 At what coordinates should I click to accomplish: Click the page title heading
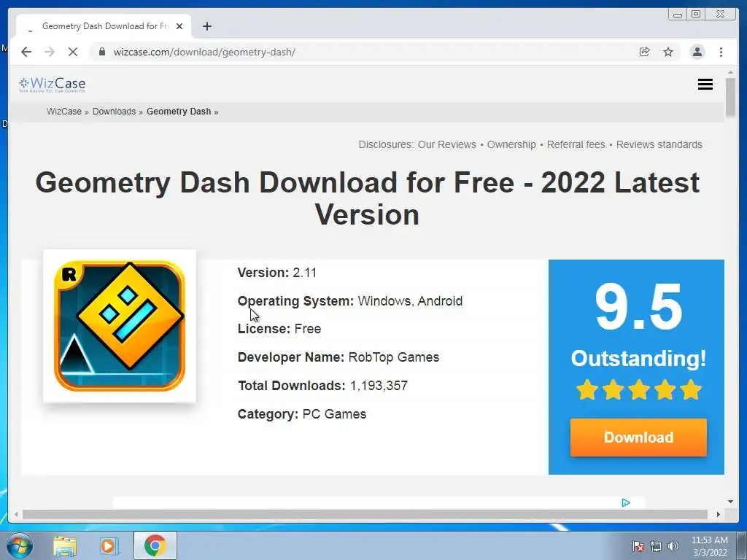368,198
